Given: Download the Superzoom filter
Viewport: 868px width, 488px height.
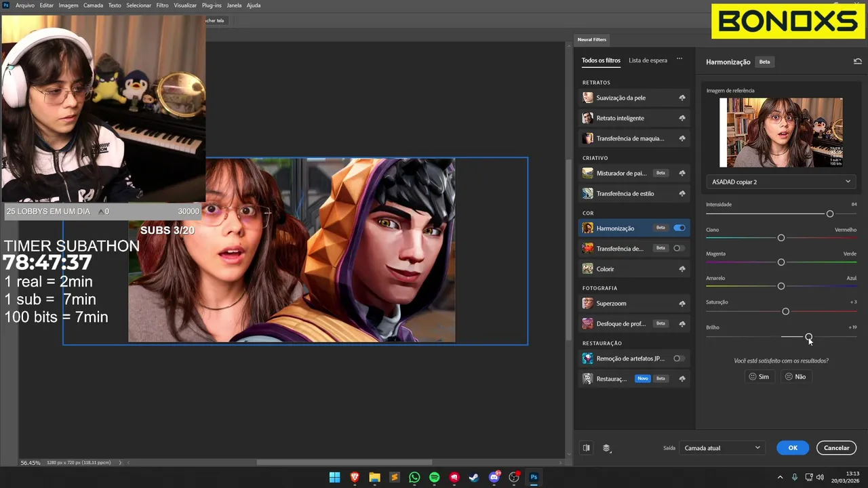Looking at the screenshot, I should 682,304.
